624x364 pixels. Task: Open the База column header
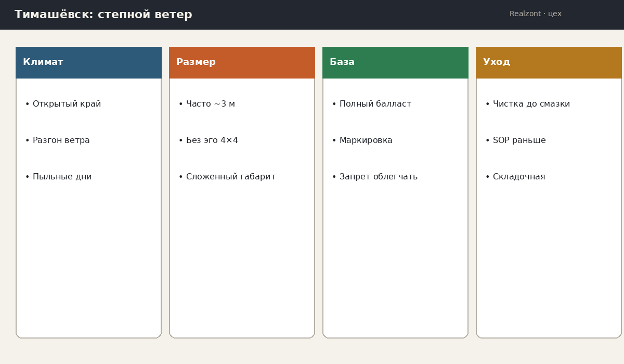pos(395,62)
